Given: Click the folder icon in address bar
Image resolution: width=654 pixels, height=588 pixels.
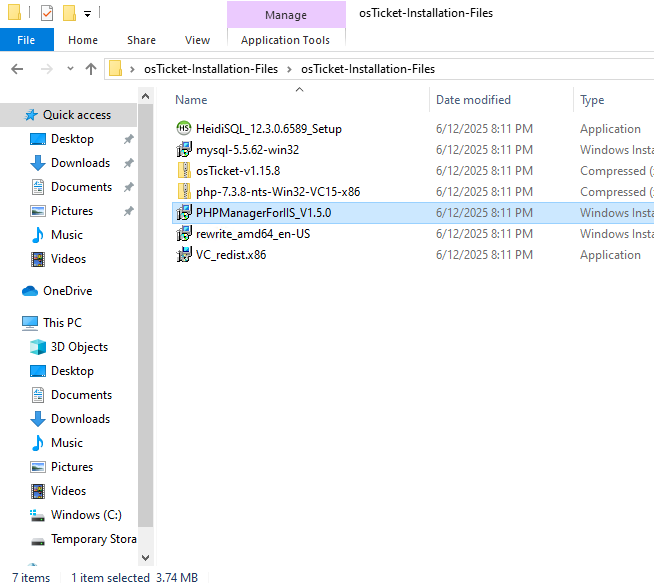Looking at the screenshot, I should [x=116, y=69].
